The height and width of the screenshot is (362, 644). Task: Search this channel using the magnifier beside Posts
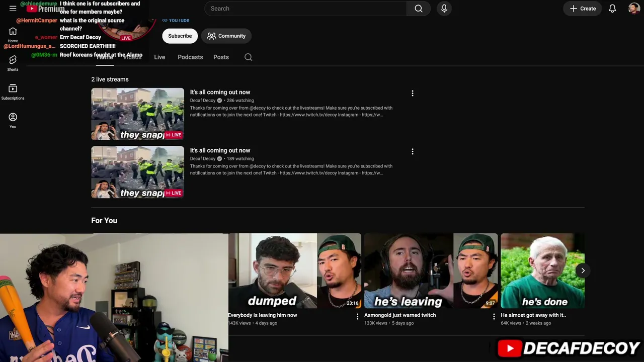(249, 57)
